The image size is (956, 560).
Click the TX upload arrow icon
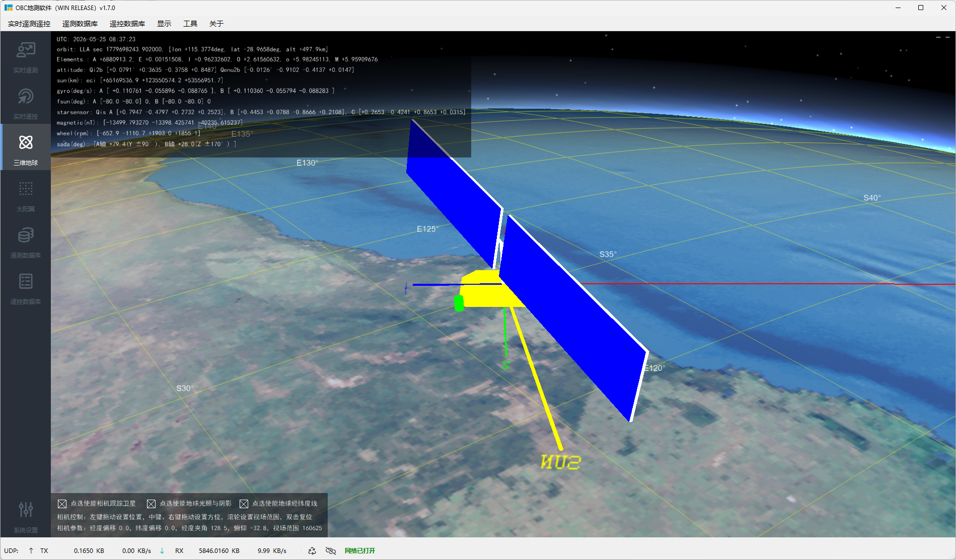31,551
